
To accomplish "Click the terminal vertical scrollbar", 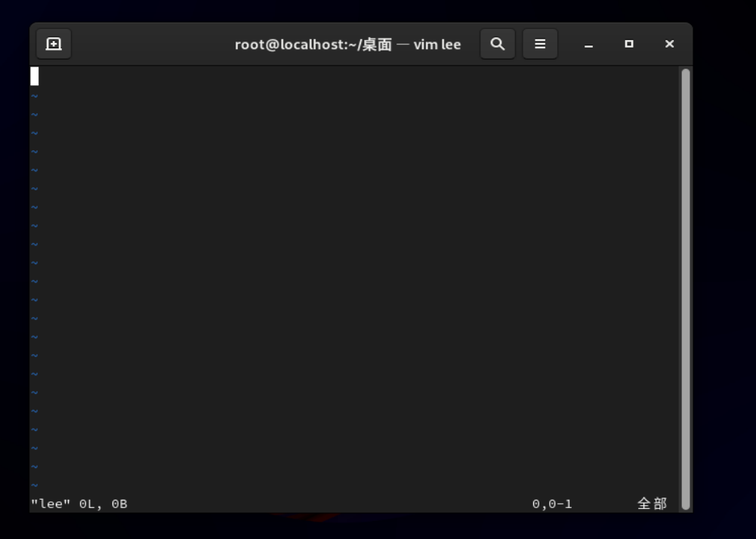I will point(686,289).
